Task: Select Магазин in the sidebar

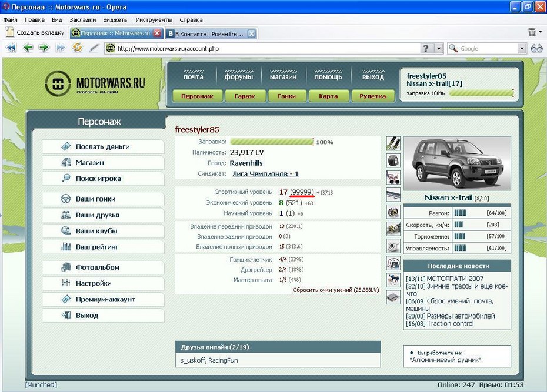Action: 104,163
